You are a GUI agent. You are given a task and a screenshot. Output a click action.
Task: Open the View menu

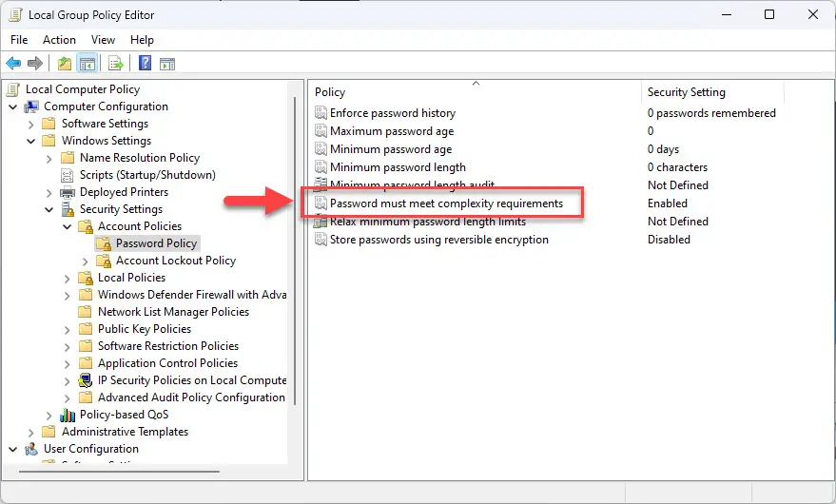(103, 40)
